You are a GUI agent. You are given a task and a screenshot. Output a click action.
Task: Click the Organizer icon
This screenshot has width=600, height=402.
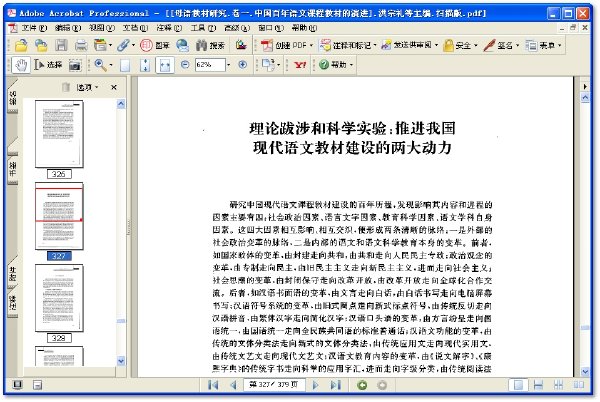click(x=100, y=45)
